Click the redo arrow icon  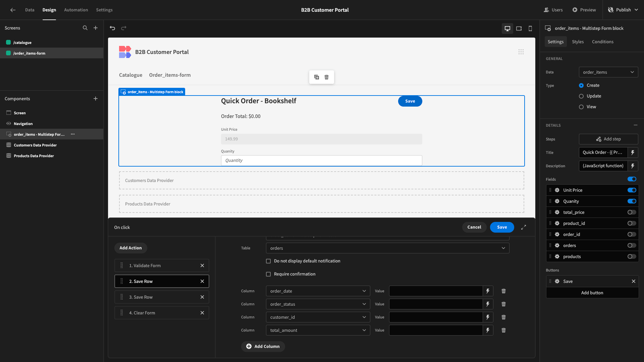[124, 28]
